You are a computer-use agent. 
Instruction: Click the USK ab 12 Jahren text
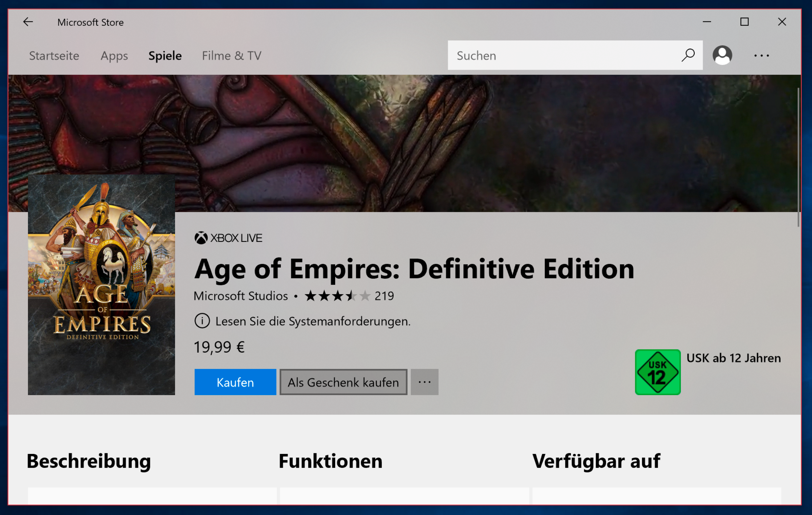click(734, 358)
